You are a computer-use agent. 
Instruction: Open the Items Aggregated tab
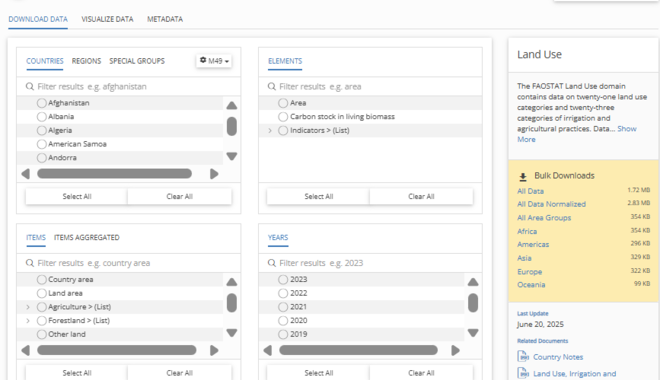(87, 237)
